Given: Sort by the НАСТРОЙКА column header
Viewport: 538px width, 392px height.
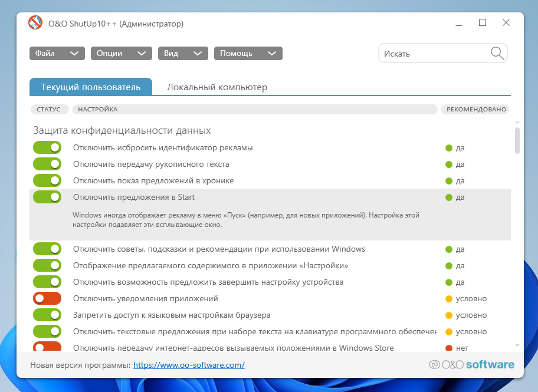Looking at the screenshot, I should (255, 110).
